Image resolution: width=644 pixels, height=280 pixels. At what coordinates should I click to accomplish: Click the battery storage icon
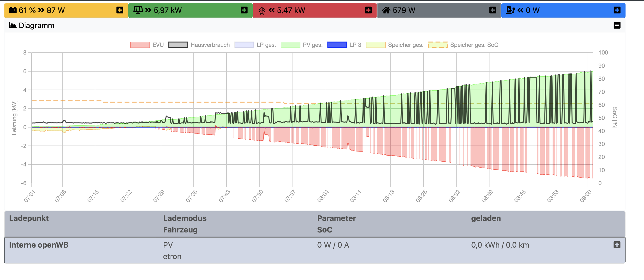pos(12,10)
